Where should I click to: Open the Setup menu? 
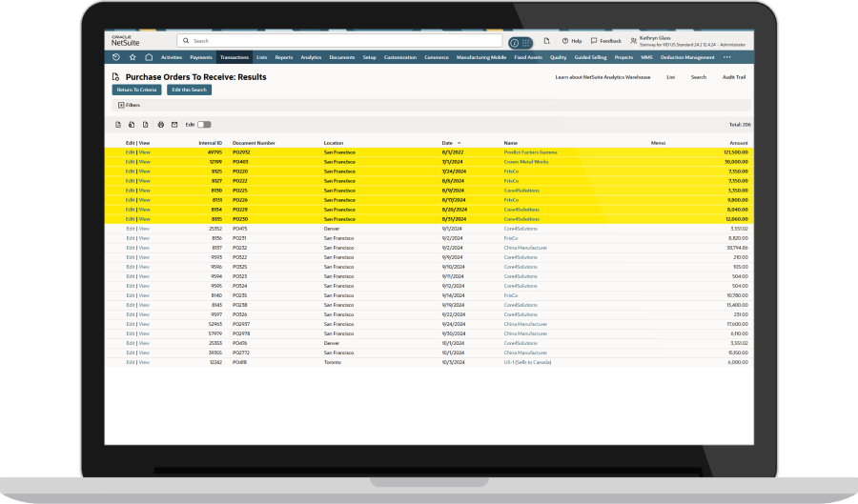(369, 57)
